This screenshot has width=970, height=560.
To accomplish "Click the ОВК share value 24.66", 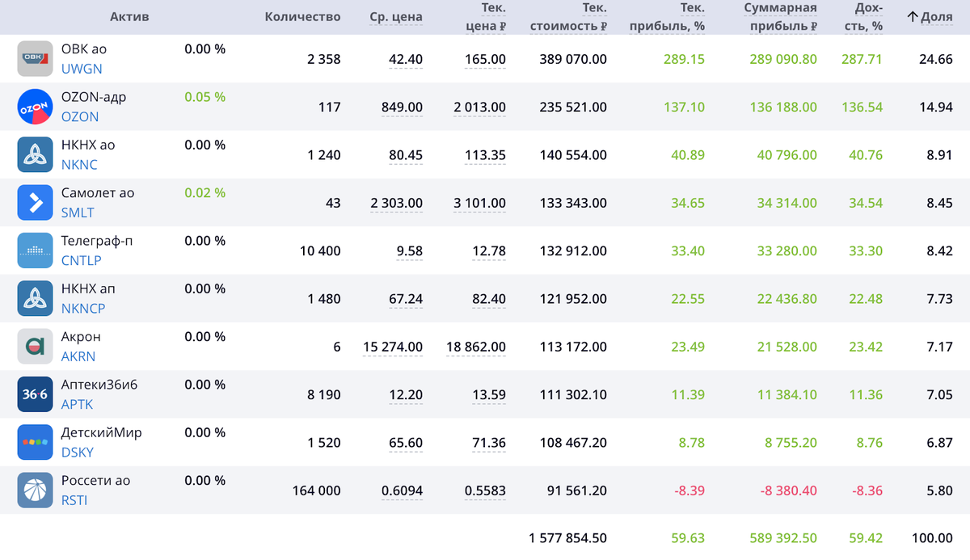I will point(936,59).
